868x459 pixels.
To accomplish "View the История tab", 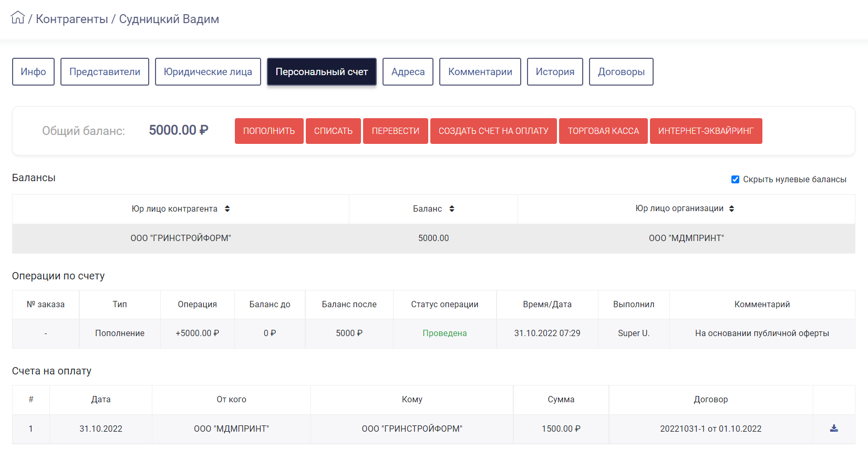I will click(x=555, y=72).
